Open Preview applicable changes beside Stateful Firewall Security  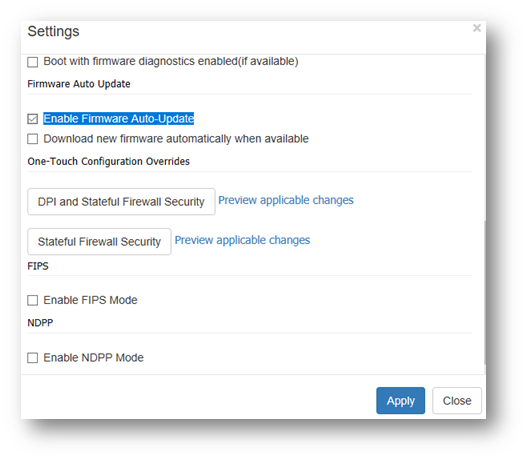pyautogui.click(x=242, y=240)
